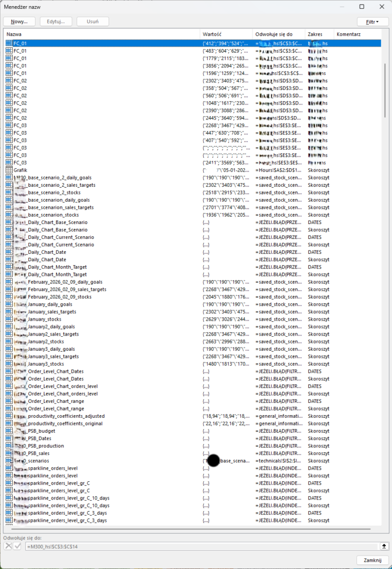Click icon beside productivity_coefficients_original name
Viewport: 392px width, 569px height.
click(x=9, y=423)
